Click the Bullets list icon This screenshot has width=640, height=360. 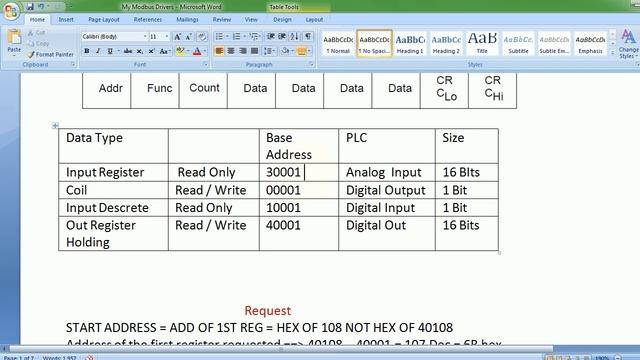pos(219,37)
